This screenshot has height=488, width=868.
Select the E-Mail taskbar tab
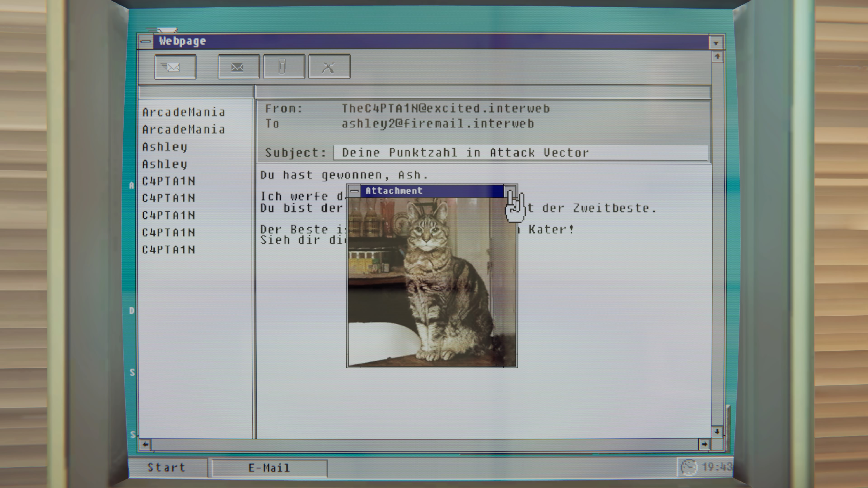pyautogui.click(x=269, y=468)
